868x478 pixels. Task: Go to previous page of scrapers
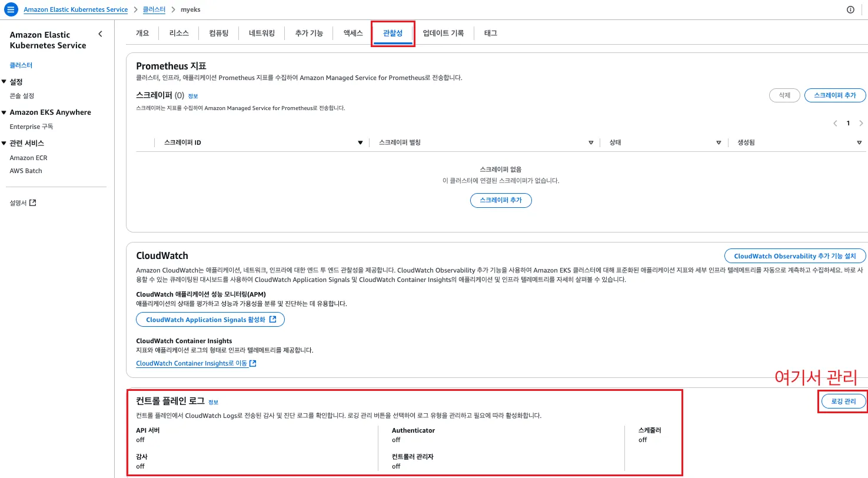point(835,124)
